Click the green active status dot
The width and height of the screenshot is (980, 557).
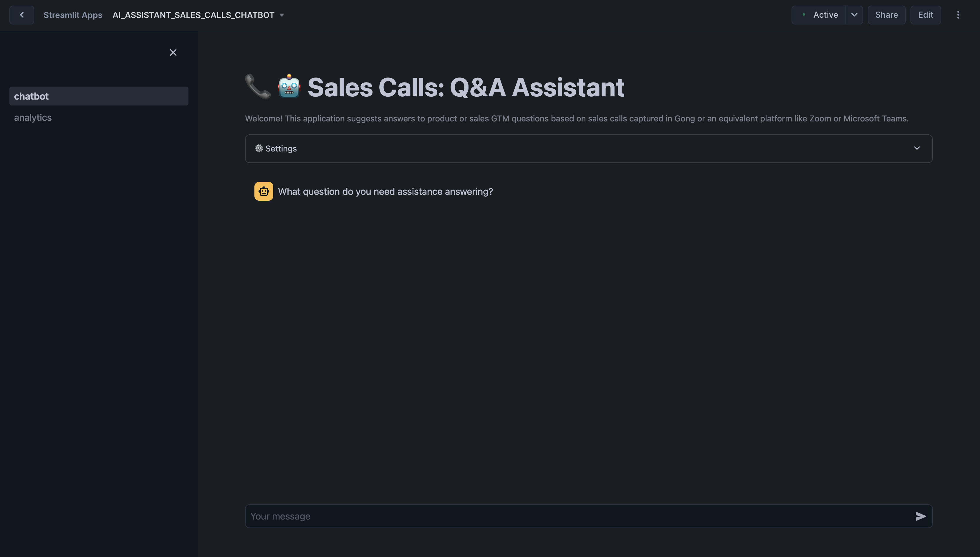[803, 15]
